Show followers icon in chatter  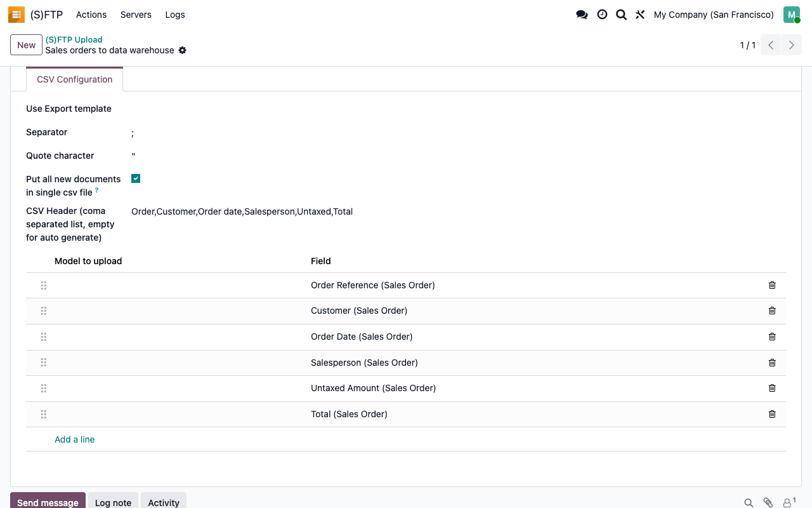tap(789, 502)
